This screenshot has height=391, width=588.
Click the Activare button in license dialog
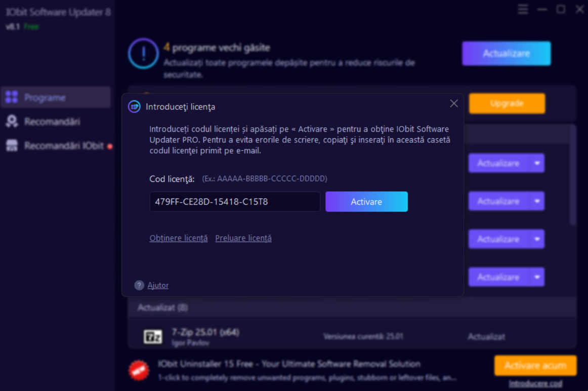click(x=366, y=202)
